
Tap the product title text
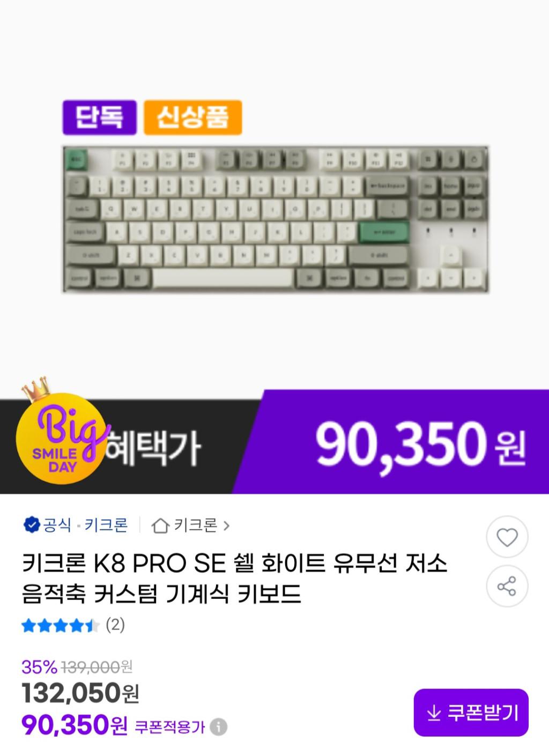[x=235, y=579]
